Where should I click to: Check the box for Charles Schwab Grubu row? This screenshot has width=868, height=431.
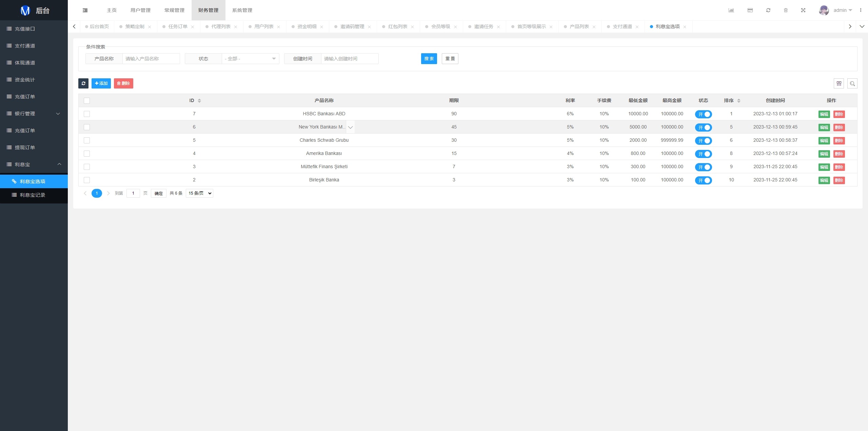tap(87, 140)
